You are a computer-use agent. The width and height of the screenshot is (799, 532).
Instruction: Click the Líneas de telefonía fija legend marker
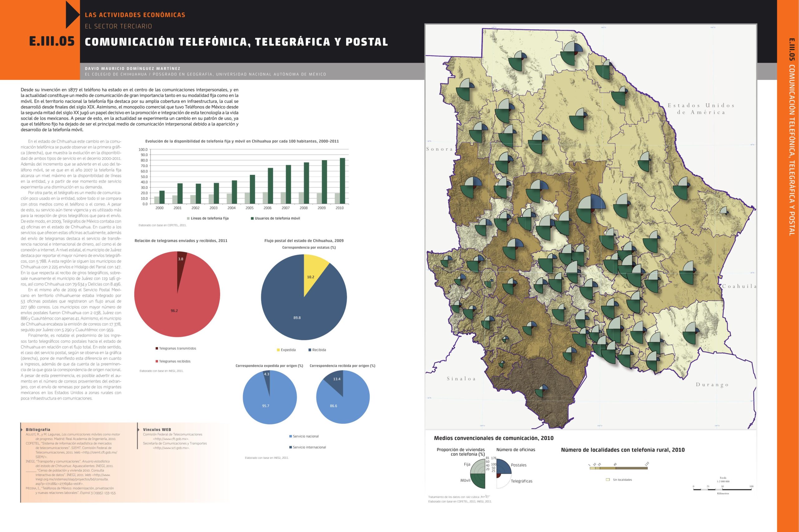click(x=189, y=219)
